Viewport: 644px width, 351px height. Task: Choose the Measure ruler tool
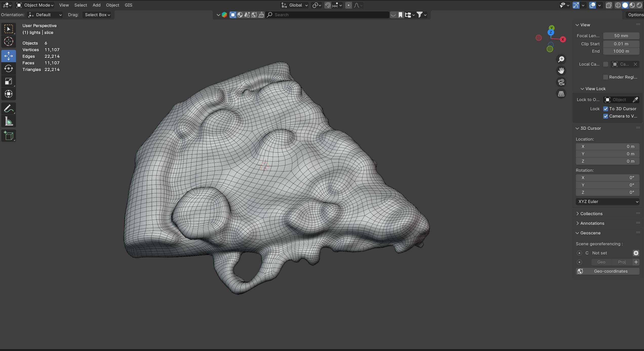(x=9, y=121)
